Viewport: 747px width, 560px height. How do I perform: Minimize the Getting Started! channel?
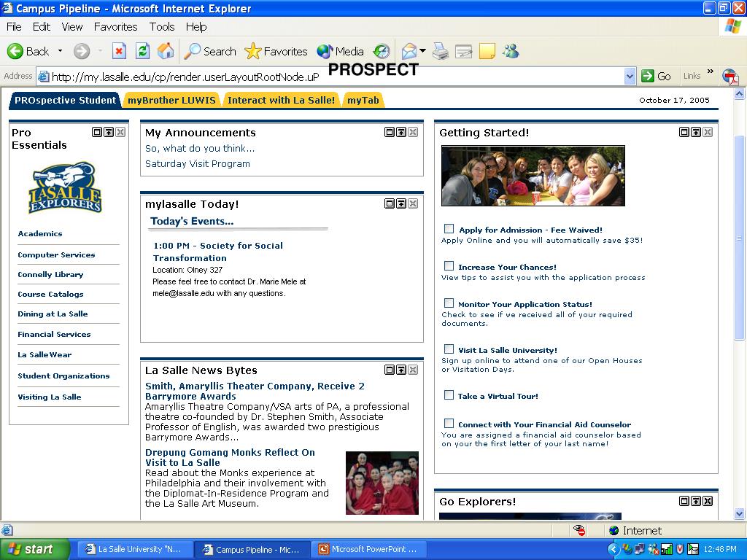696,132
